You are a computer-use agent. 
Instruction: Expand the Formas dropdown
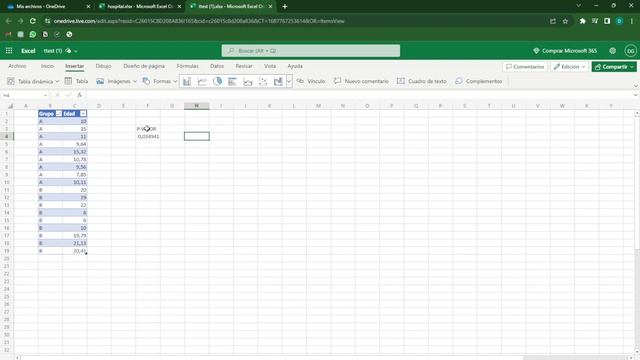pos(175,82)
